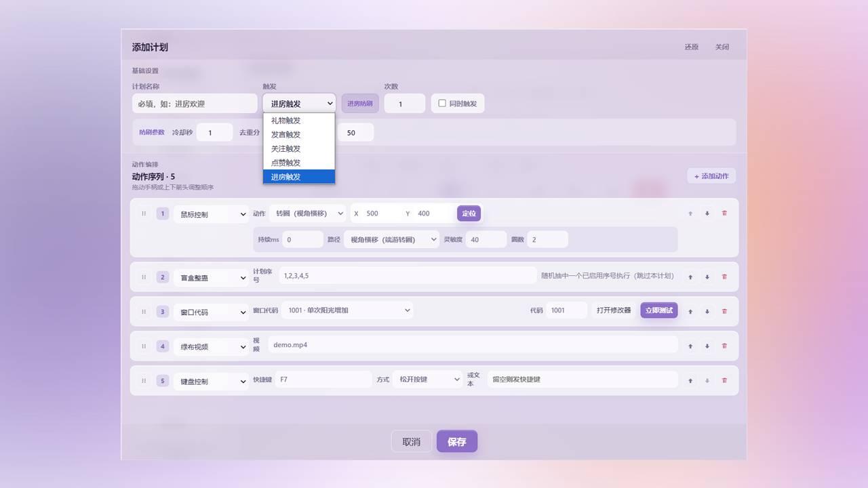Run 立即测试 for the window code

click(x=659, y=310)
